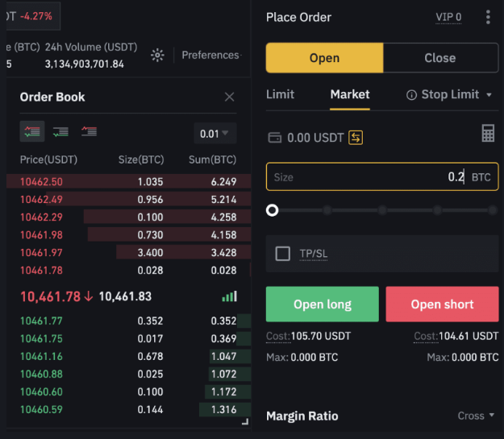The width and height of the screenshot is (504, 439).
Task: Select the buy-orders-only order book view
Action: click(x=60, y=131)
